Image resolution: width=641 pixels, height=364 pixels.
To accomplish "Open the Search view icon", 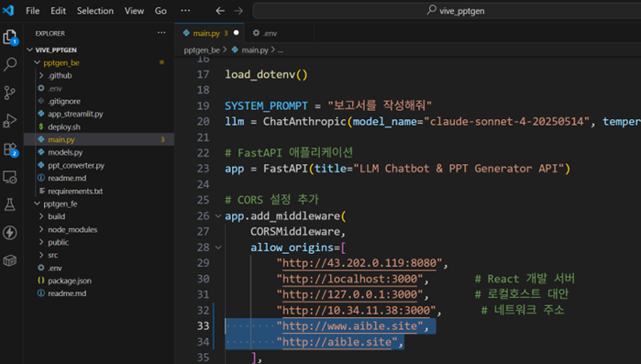I will (x=10, y=64).
